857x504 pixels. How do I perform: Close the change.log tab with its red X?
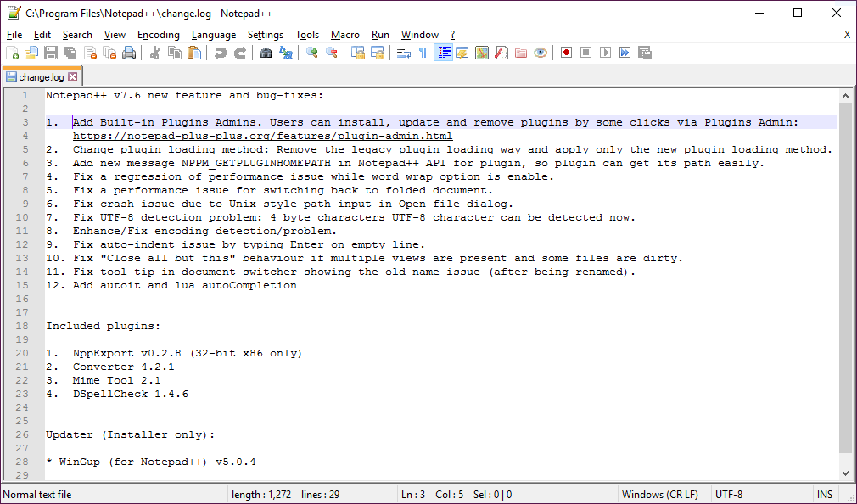click(73, 77)
